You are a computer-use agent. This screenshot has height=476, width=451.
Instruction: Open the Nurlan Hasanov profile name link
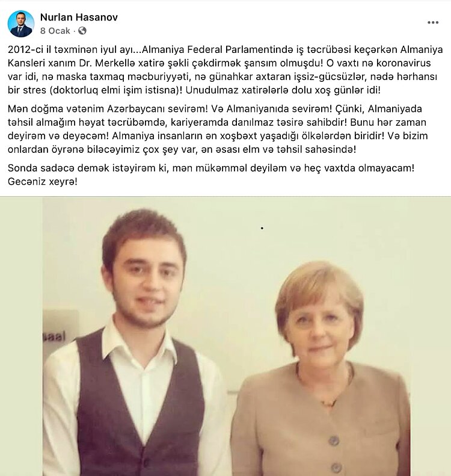pos(79,17)
